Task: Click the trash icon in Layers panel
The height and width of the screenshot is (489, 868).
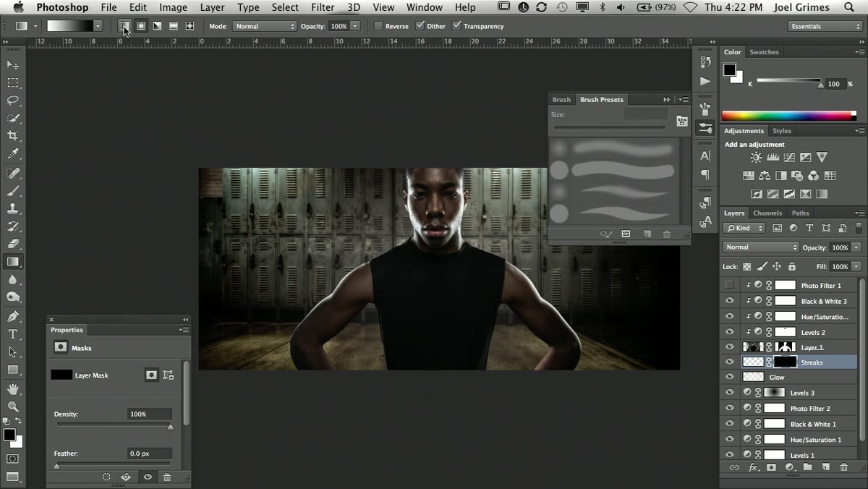Action: point(843,467)
